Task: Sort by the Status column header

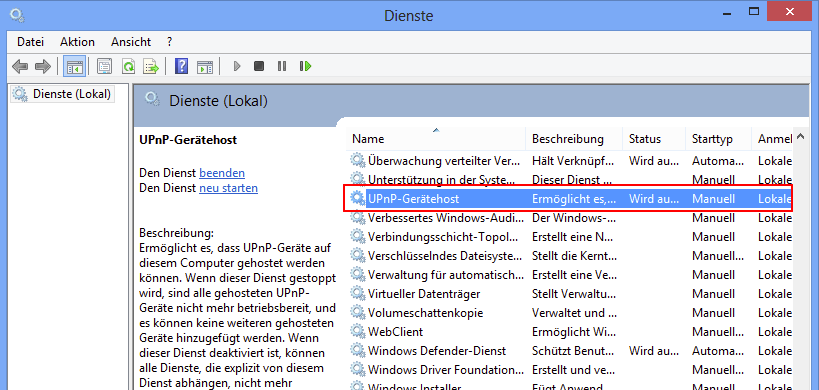Action: [x=654, y=139]
